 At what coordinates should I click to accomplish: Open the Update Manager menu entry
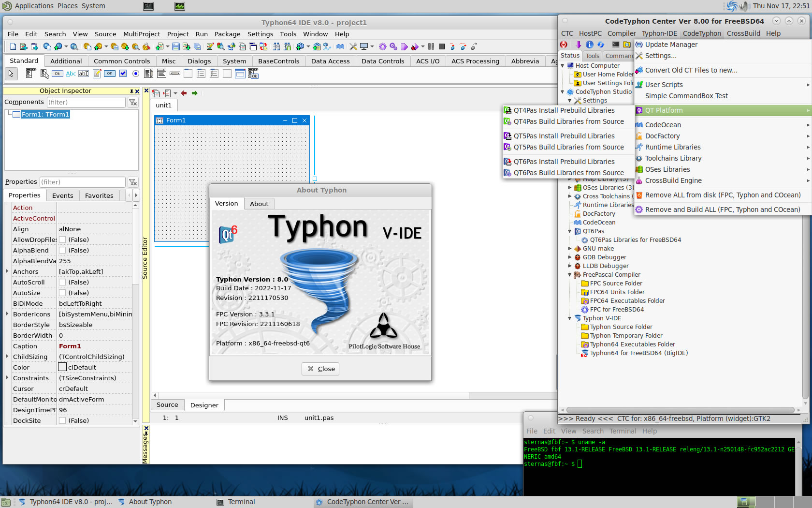click(671, 45)
